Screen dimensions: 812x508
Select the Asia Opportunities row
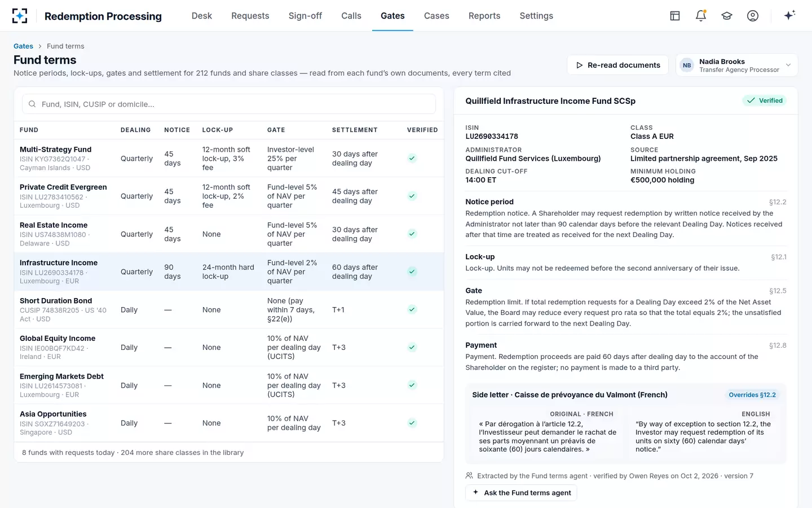click(x=229, y=423)
